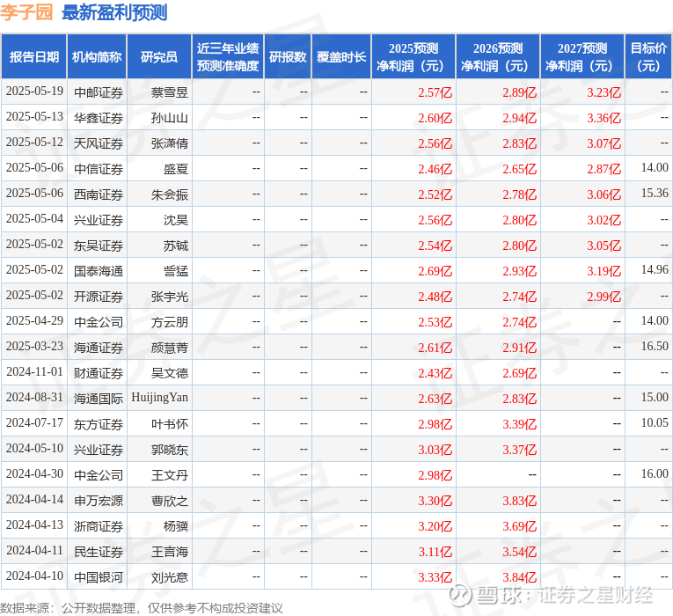The height and width of the screenshot is (616, 673).
Task: Click analyst name 吴文德
Action: [x=170, y=373]
